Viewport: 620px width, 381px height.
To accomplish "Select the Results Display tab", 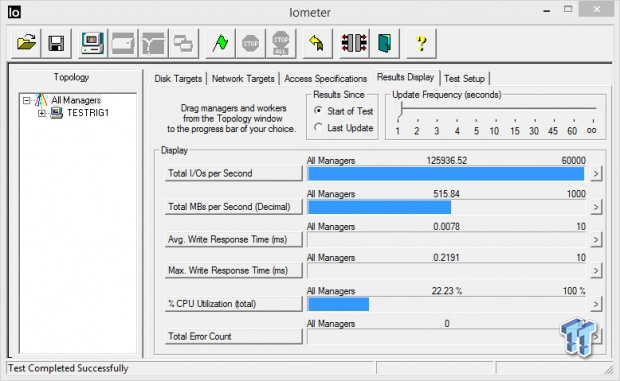I will 405,77.
